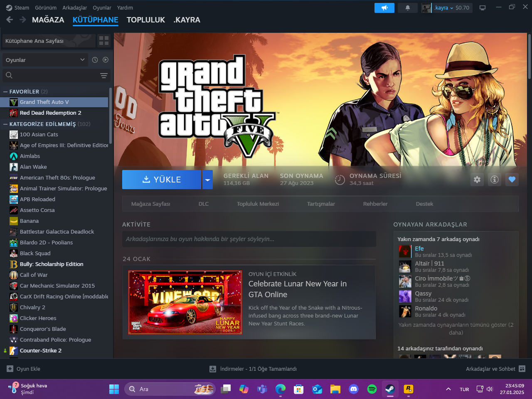This screenshot has height=399, width=532.
Task: Click the main page vertical scrollbar
Action: click(530, 56)
